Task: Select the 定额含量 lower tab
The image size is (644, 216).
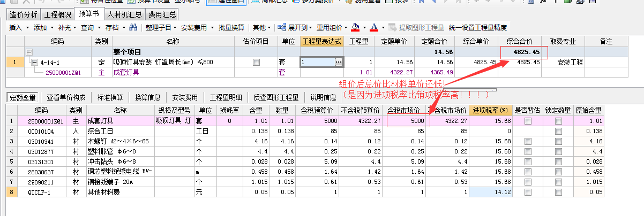Action: pos(23,97)
